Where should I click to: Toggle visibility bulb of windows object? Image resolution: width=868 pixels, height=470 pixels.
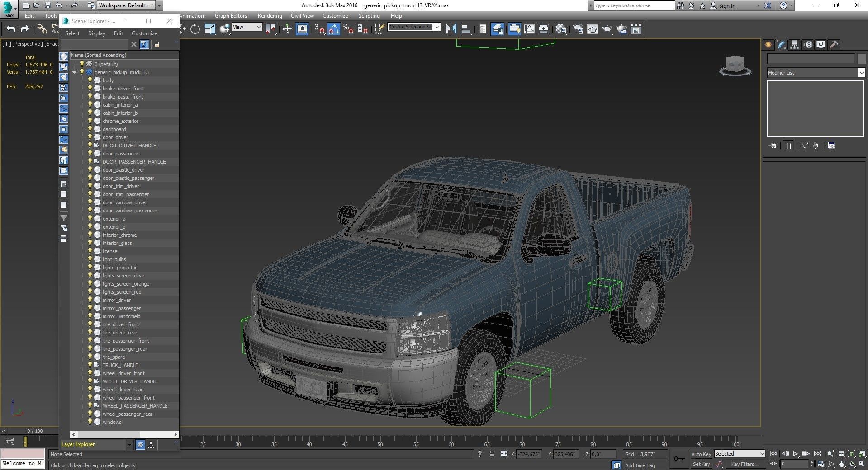tap(90, 422)
